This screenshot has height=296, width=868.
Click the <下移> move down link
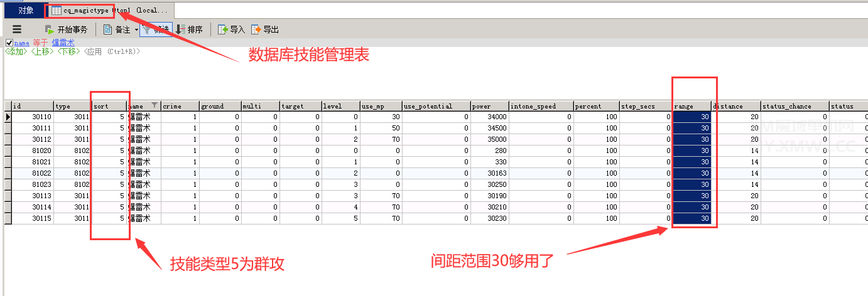(x=69, y=51)
